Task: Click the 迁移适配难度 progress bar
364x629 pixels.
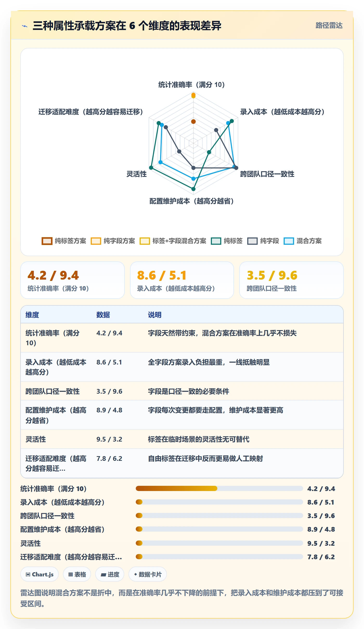Action: click(x=219, y=557)
